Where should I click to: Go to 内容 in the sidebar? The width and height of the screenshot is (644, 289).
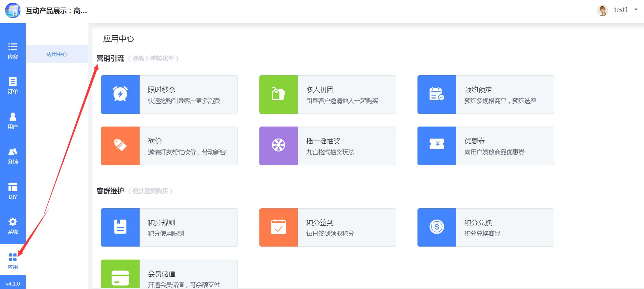(13, 51)
